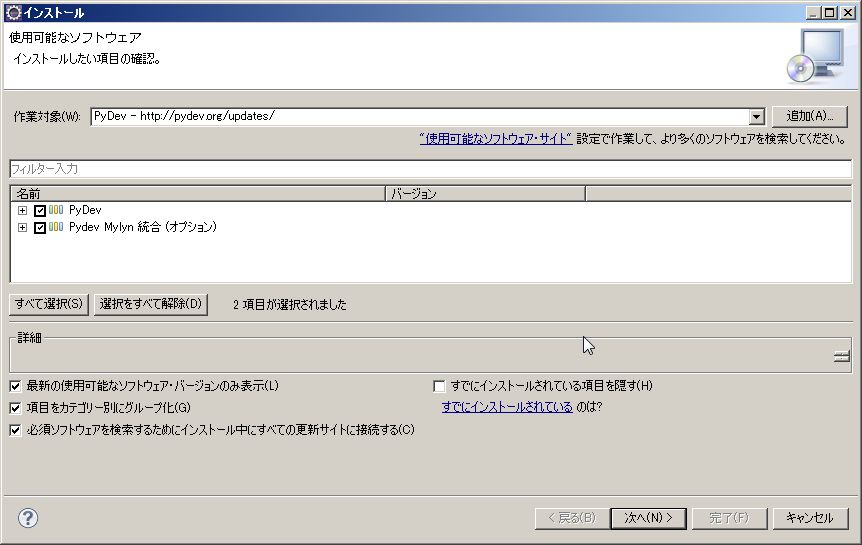Maximize the インストール dialog window
The width and height of the screenshot is (862, 545).
[x=830, y=12]
